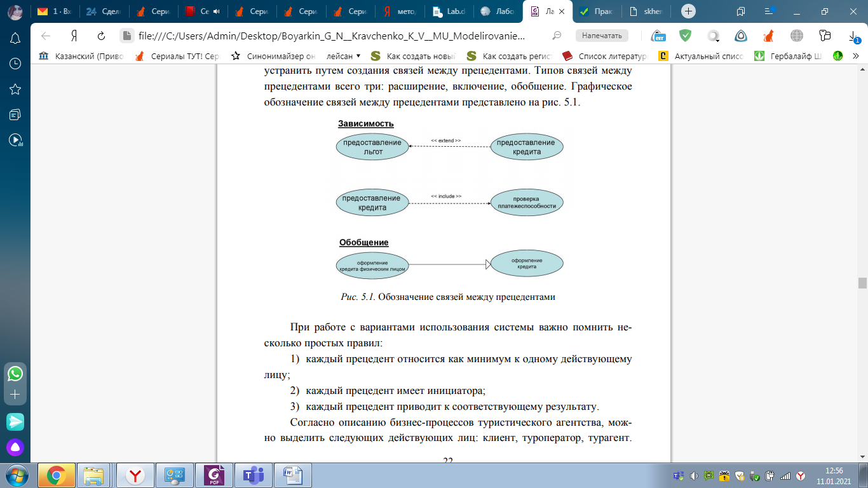The height and width of the screenshot is (488, 868).
Task: Open Microsoft Teams from taskbar
Action: [x=253, y=475]
